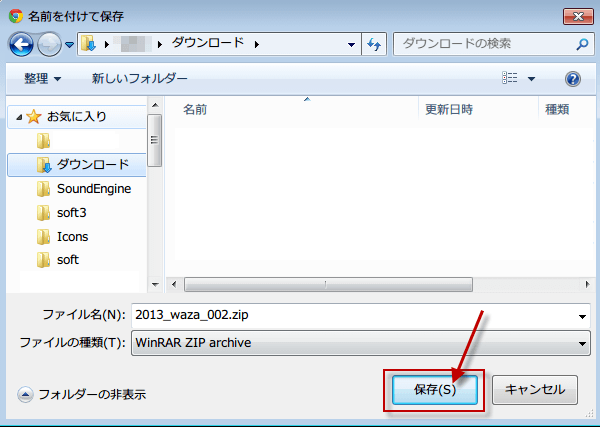Click the sidebar vertical scrollbar thumb

155,140
